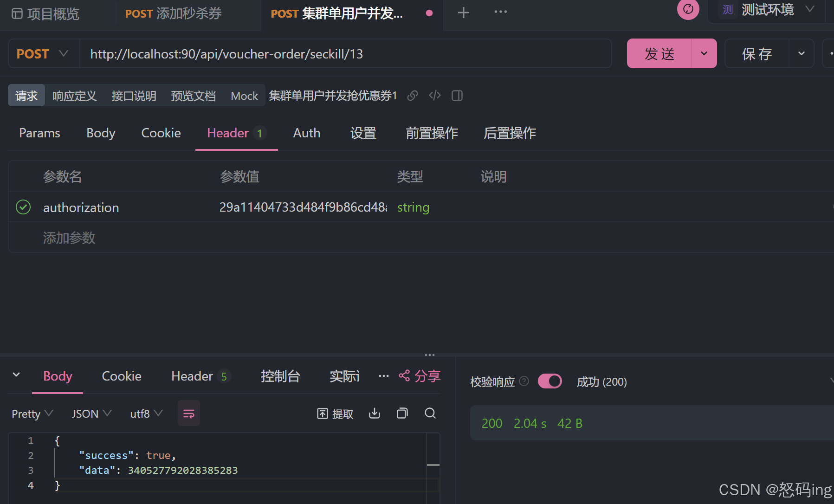Open a new tab with plus icon
The height and width of the screenshot is (504, 834).
point(463,13)
